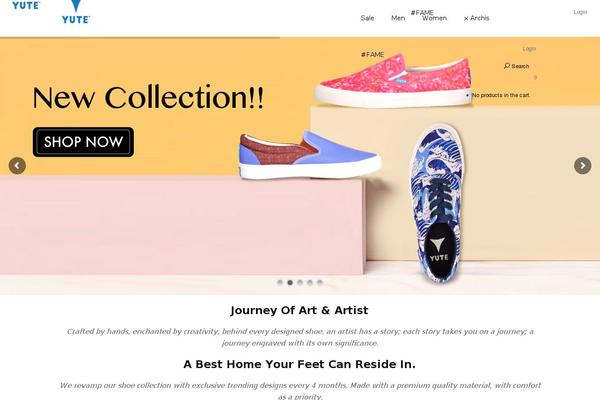This screenshot has height=400, width=600.
Task: Click the blue wave-print lace-up shoe
Action: [436, 203]
